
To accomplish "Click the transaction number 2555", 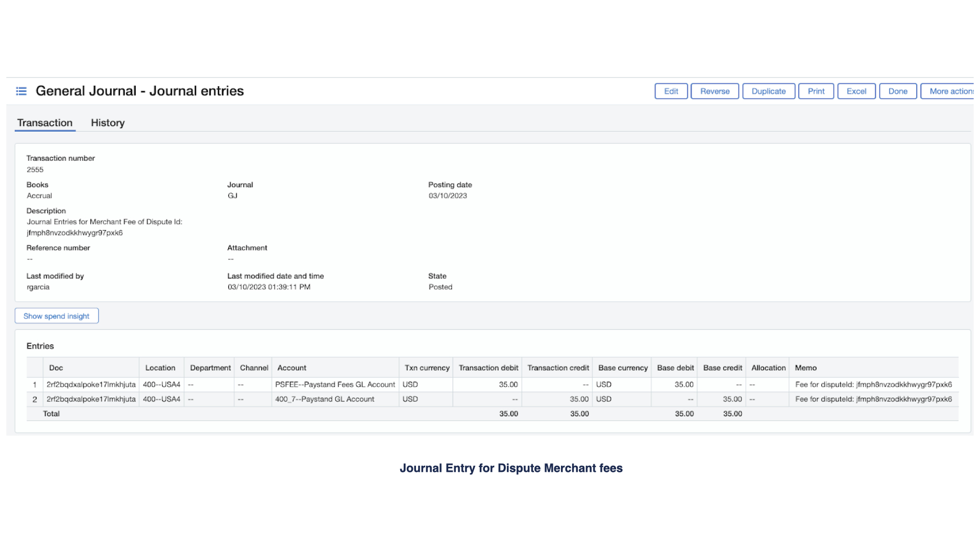I will (35, 169).
